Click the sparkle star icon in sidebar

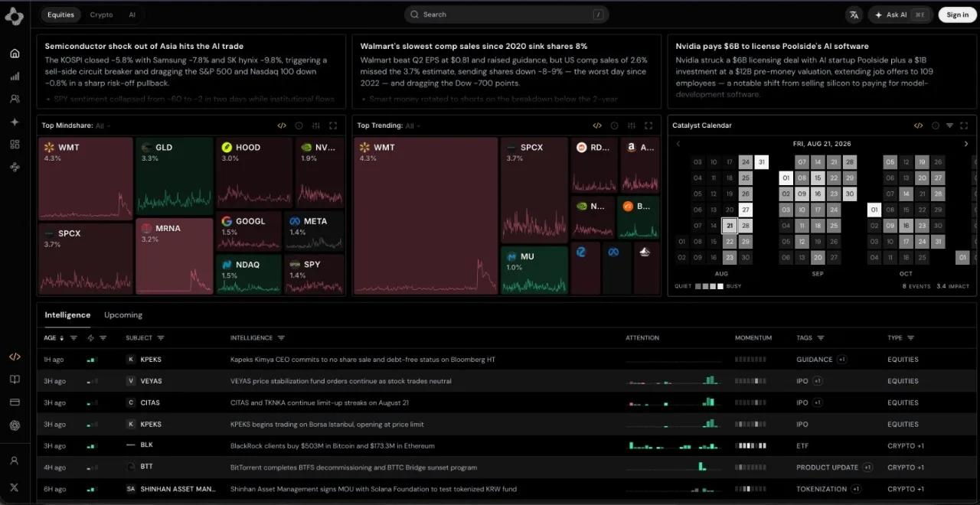(x=15, y=122)
